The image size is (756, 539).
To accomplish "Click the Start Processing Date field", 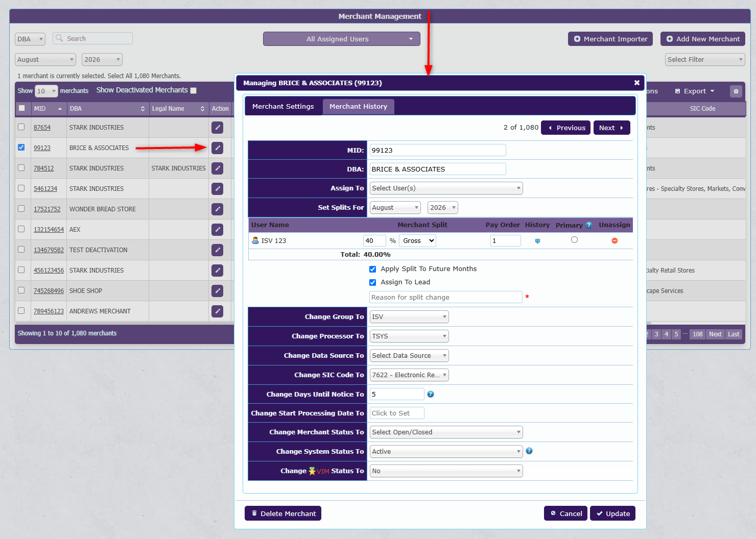I will click(397, 413).
